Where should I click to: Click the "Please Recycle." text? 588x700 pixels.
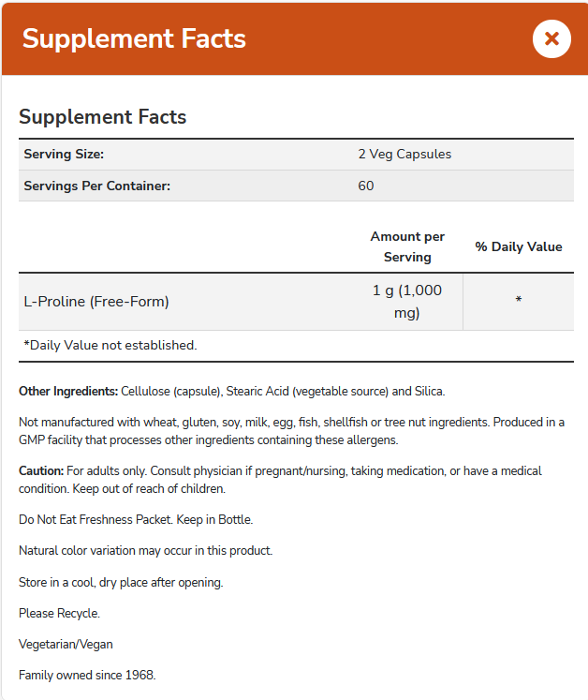point(59,613)
